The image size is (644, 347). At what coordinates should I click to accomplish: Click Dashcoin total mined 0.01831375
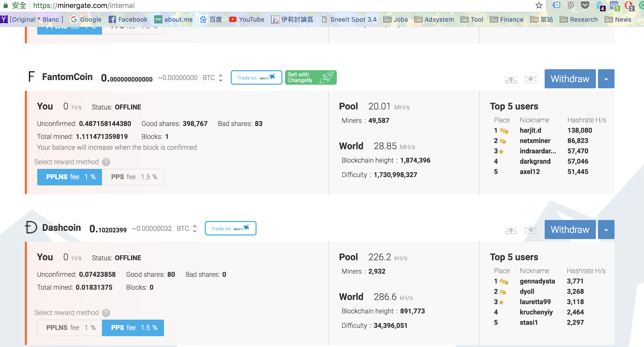(x=94, y=287)
